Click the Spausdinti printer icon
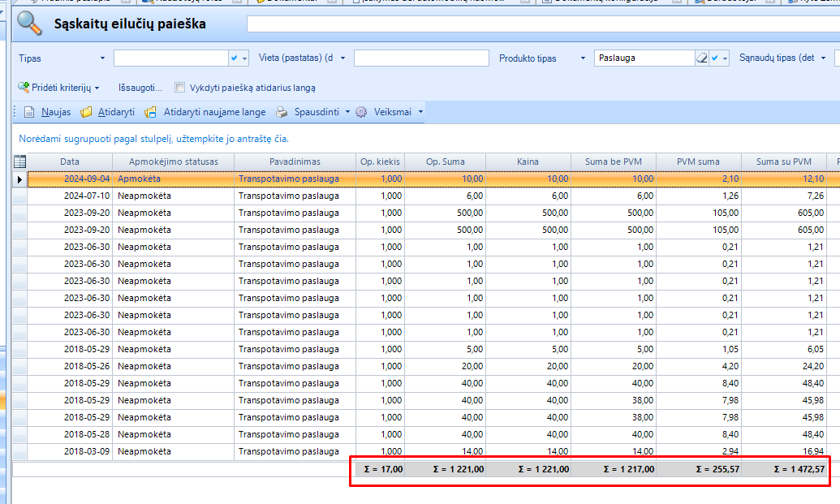This screenshot has height=504, width=840. click(x=282, y=112)
